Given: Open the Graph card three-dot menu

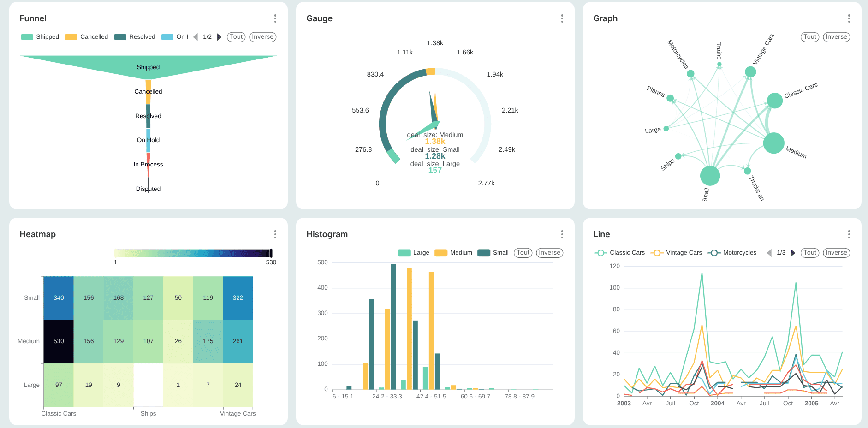Looking at the screenshot, I should pos(849,18).
